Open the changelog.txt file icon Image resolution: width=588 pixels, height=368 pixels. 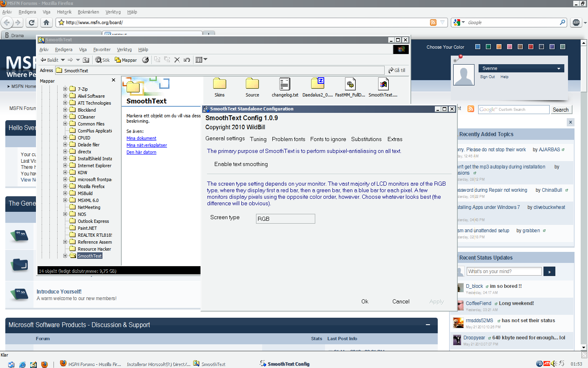[285, 87]
